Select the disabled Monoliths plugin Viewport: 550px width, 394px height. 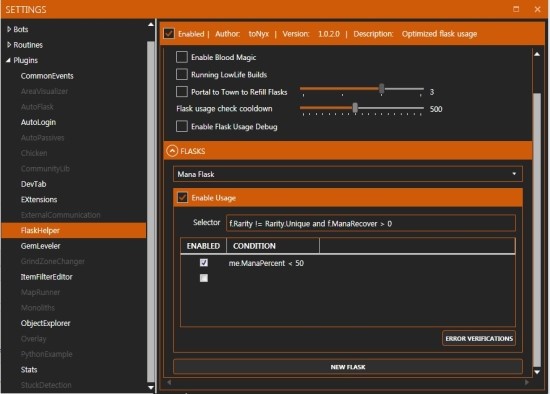(38, 308)
